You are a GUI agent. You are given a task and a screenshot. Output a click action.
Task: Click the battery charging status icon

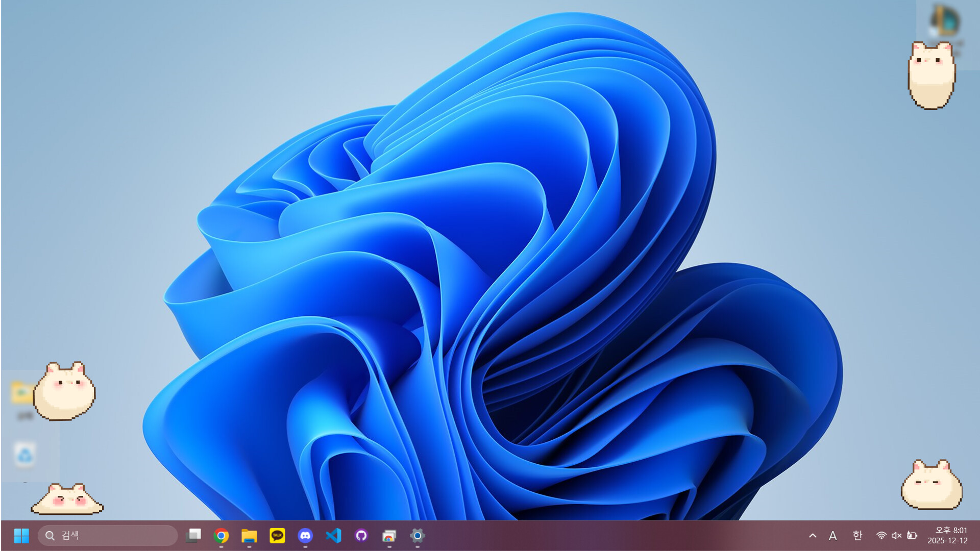point(912,536)
